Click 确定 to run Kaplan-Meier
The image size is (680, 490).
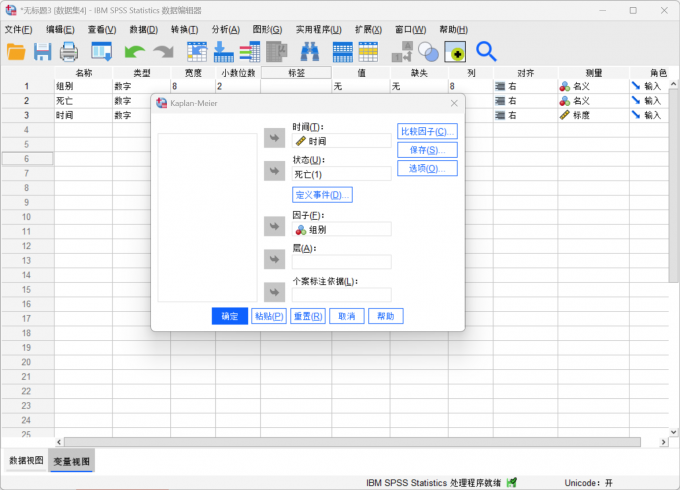click(x=230, y=316)
